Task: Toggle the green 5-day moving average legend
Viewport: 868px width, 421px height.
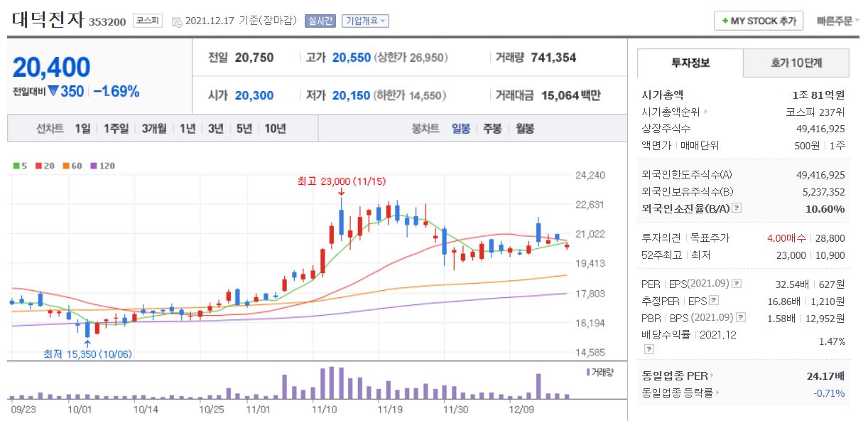Action: pos(16,165)
